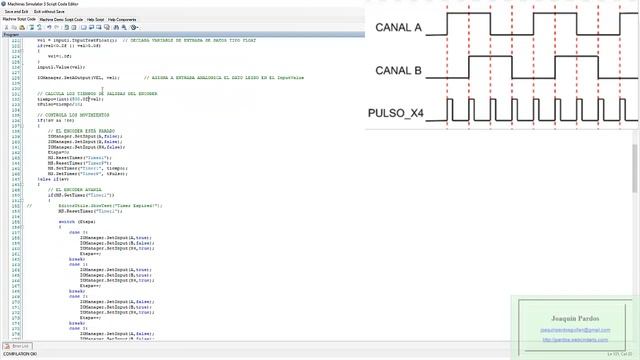
Task: Click the PULSO_X4 label in the diagram
Action: (x=396, y=113)
